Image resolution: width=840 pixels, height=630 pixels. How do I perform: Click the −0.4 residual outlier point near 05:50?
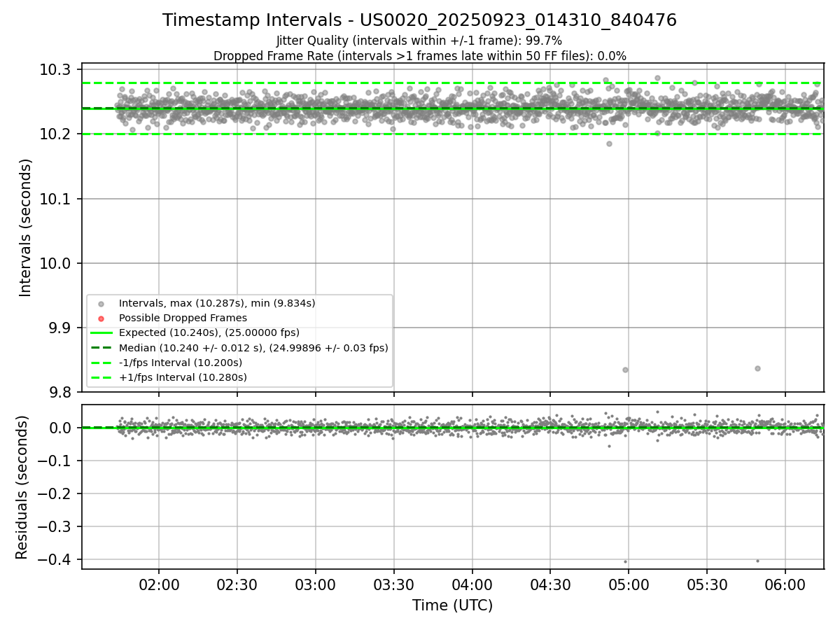pyautogui.click(x=757, y=561)
